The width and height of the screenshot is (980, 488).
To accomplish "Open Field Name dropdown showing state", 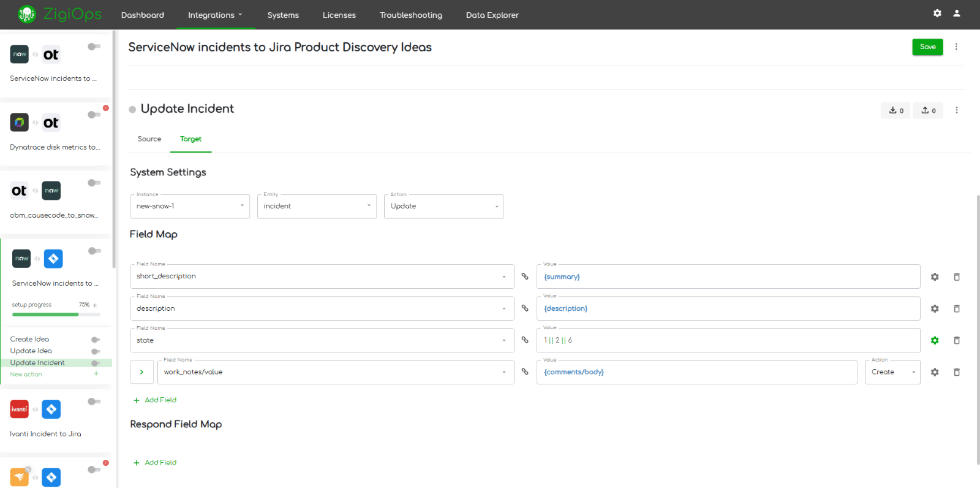I will tap(322, 340).
